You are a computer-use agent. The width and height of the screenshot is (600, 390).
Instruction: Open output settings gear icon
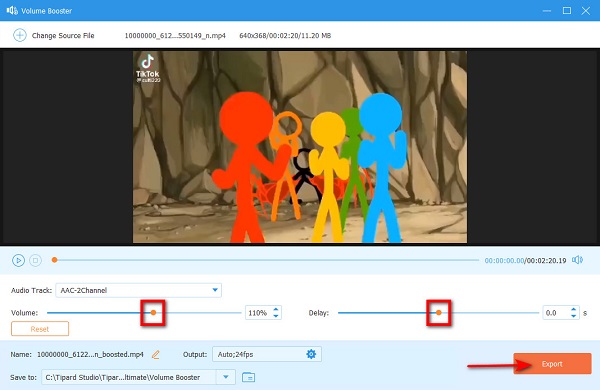coord(311,354)
